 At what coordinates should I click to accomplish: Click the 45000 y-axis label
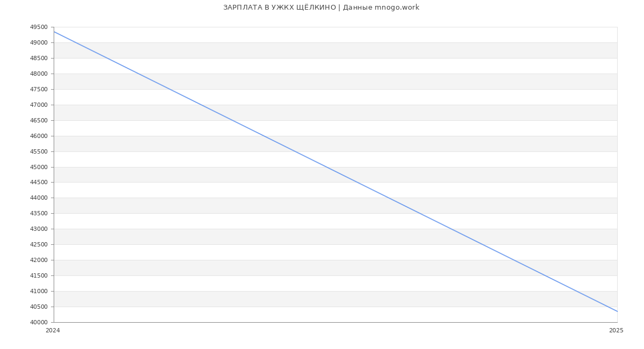click(39, 168)
